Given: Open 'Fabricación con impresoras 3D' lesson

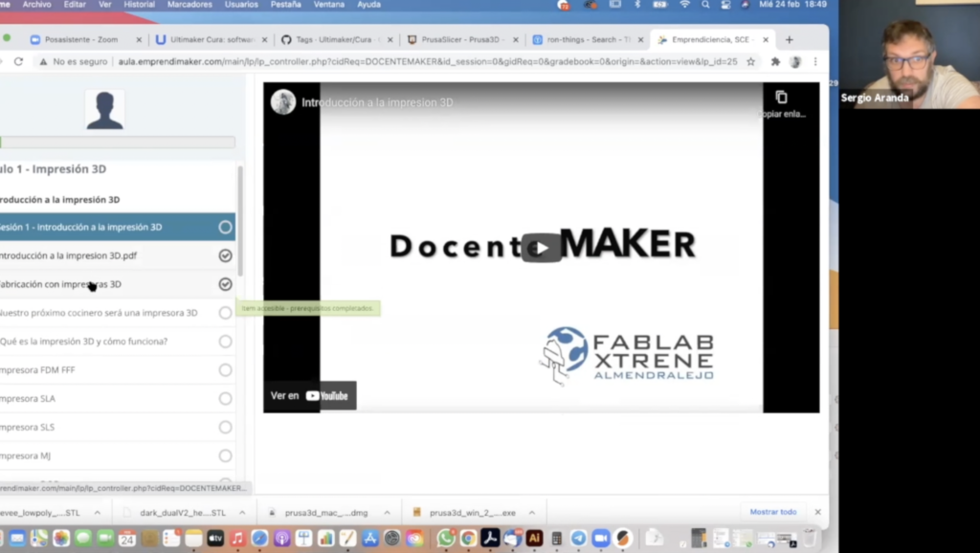Looking at the screenshot, I should 60,284.
